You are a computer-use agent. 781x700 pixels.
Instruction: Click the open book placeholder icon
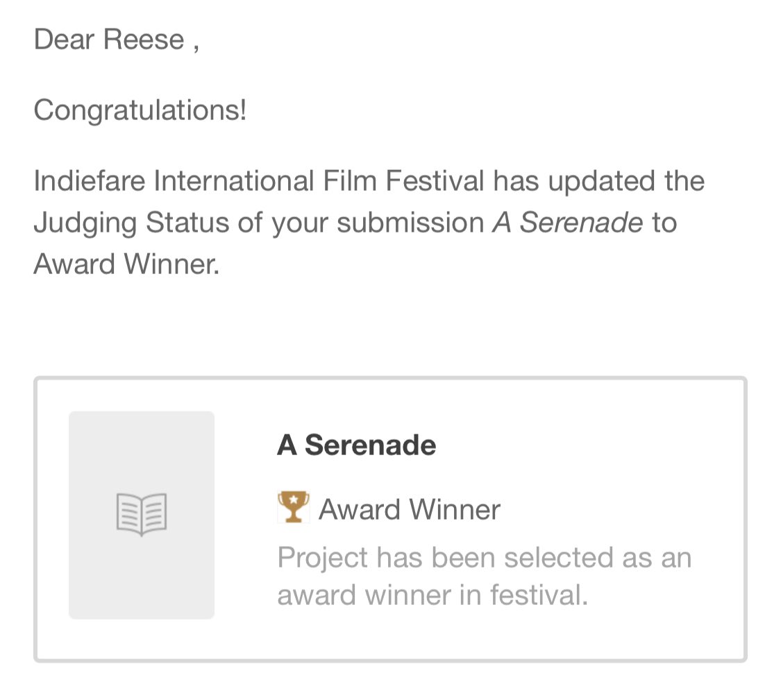(141, 514)
